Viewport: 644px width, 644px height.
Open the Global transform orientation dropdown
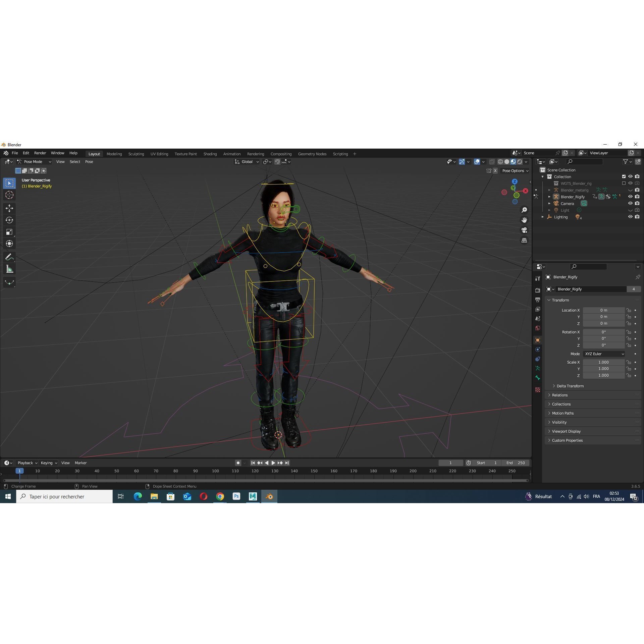(x=247, y=162)
